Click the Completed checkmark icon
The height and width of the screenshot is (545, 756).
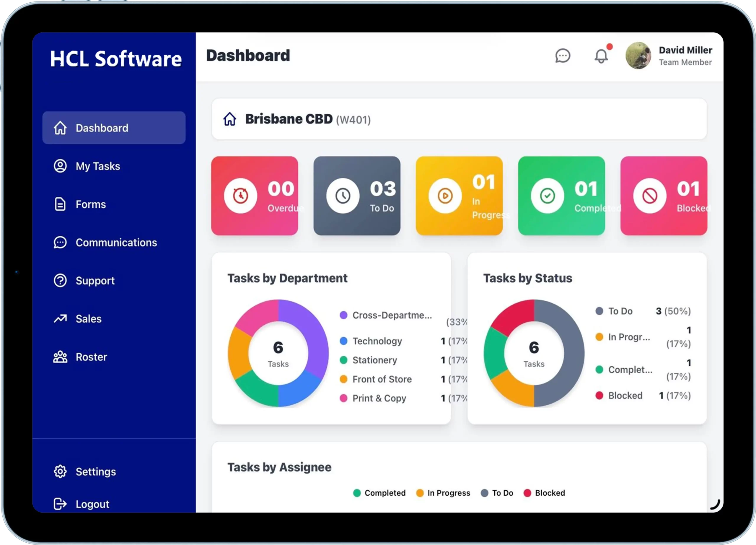547,196
